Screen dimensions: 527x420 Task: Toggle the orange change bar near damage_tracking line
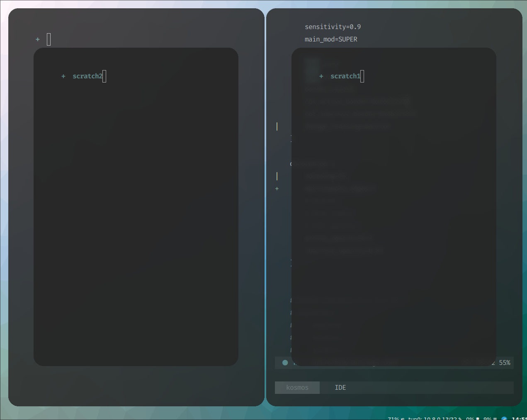277,126
